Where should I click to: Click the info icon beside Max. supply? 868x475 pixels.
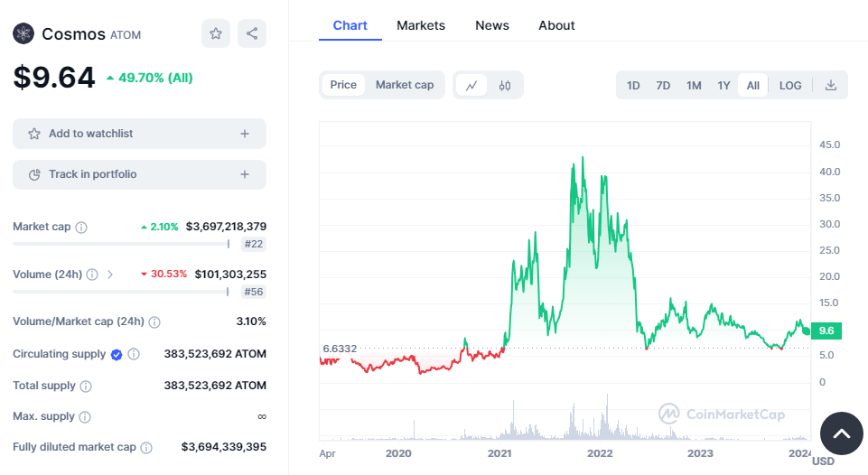pyautogui.click(x=85, y=417)
